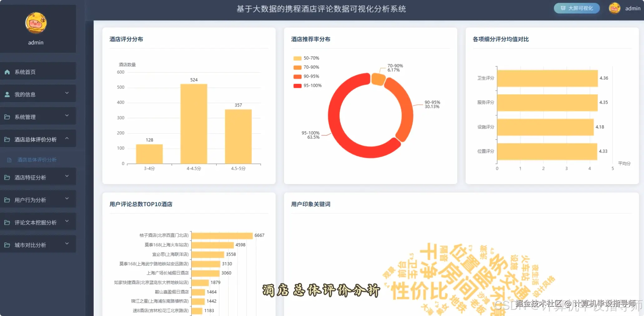Click the 桔子酒店(北京西直门北店) bar
The height and width of the screenshot is (316, 644).
coord(222,236)
